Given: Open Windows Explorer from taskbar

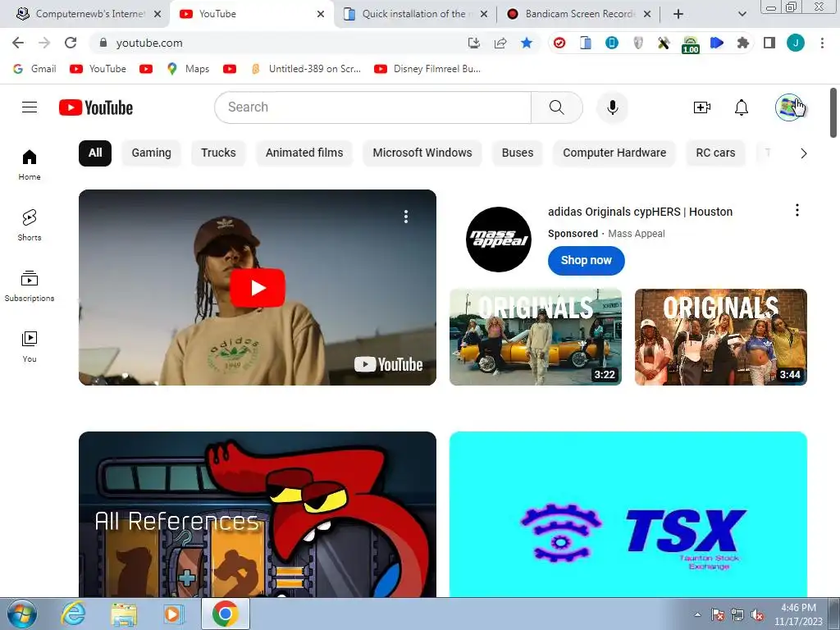Looking at the screenshot, I should (x=124, y=614).
